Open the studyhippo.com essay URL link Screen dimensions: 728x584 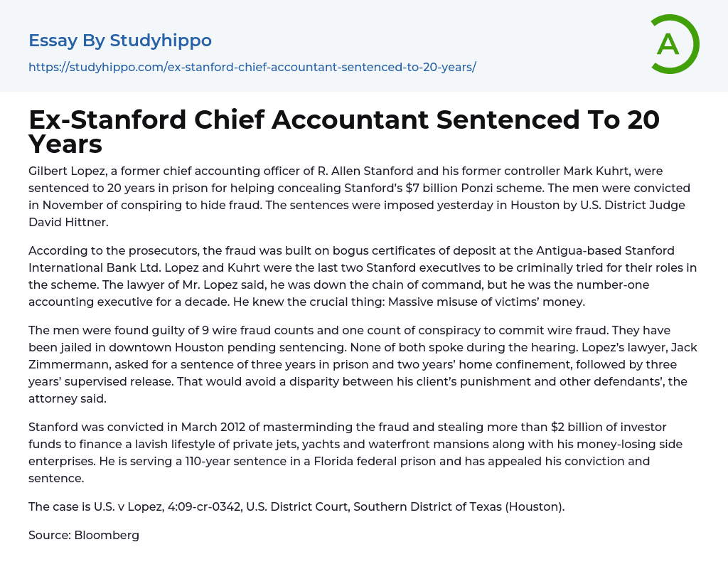click(252, 67)
